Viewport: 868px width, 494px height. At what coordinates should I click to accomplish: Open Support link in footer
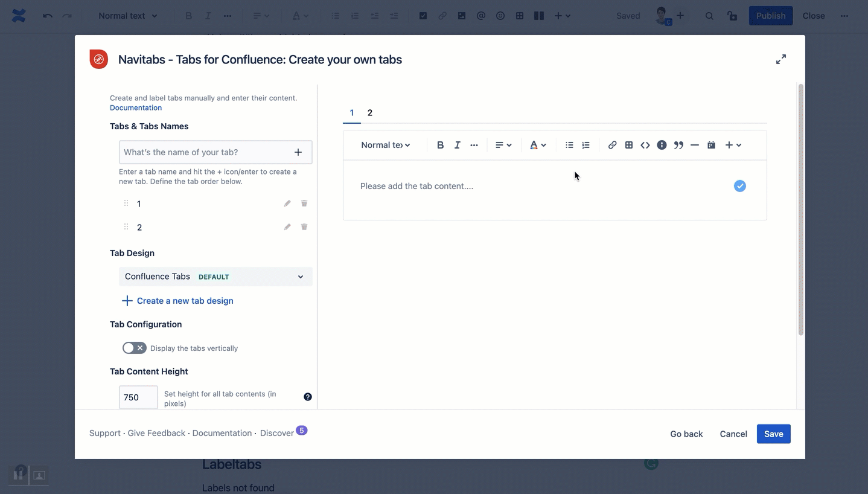[x=105, y=433]
